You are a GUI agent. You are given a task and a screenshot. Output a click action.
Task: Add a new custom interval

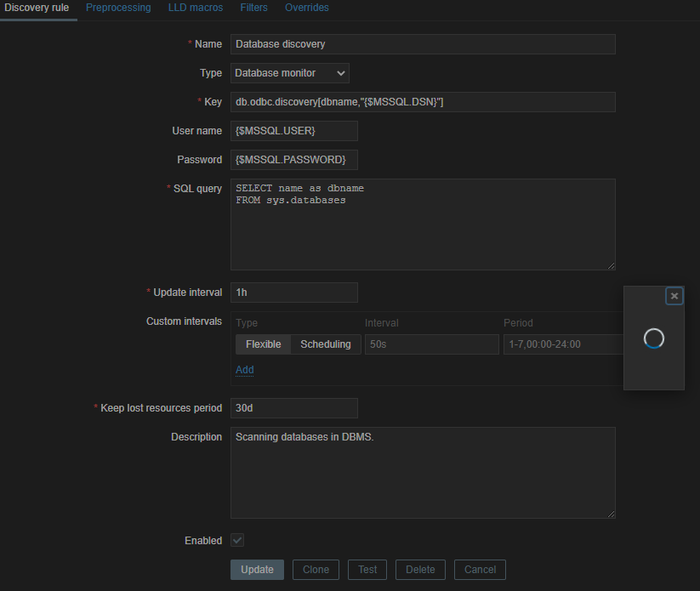[x=244, y=370]
